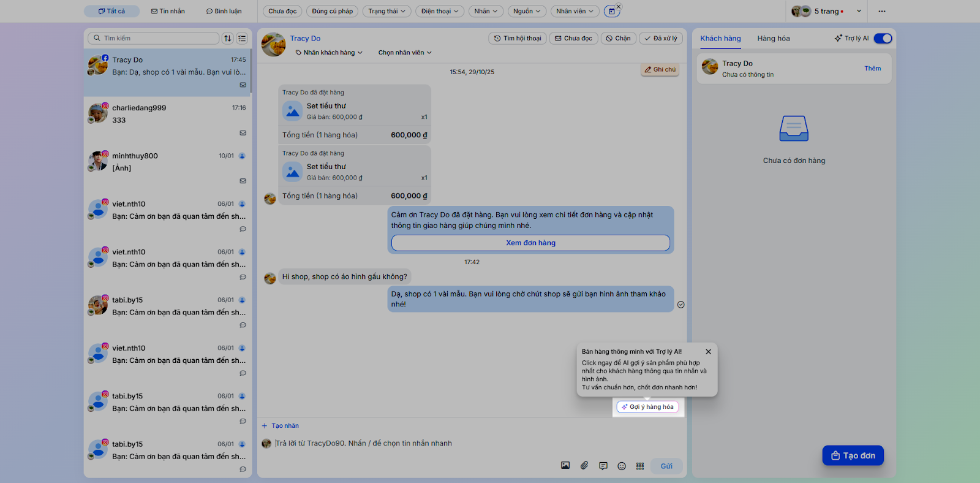Click the checklist multi-select icon beside search
980x483 pixels.
click(x=242, y=38)
